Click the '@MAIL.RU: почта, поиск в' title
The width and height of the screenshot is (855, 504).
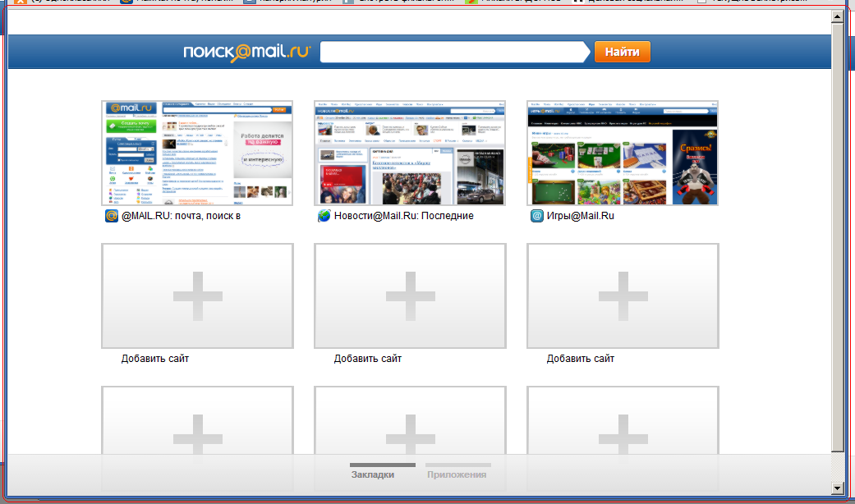[181, 216]
